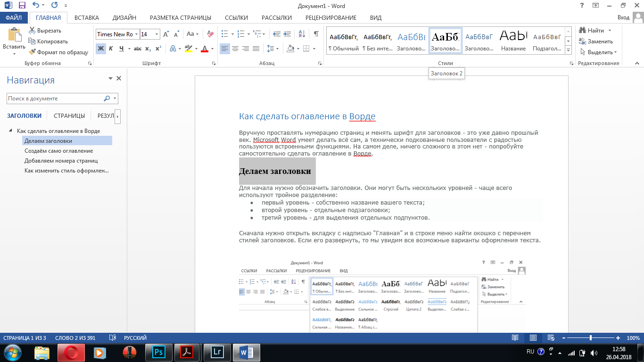Screen dimensions: 644x362
Task: Toggle Underline formatting button
Action: point(122,49)
